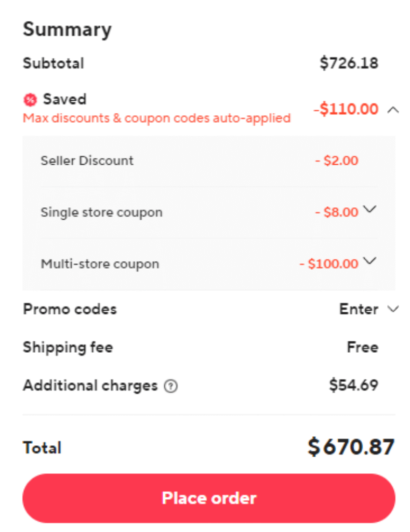410x532 pixels.
Task: Click the Additional charges label
Action: pyautogui.click(x=90, y=385)
